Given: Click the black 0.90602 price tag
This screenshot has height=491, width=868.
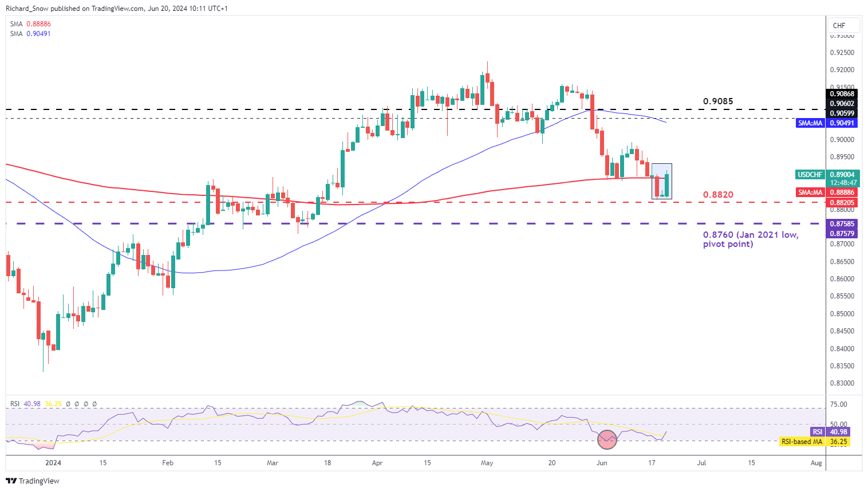Looking at the screenshot, I should (x=843, y=104).
